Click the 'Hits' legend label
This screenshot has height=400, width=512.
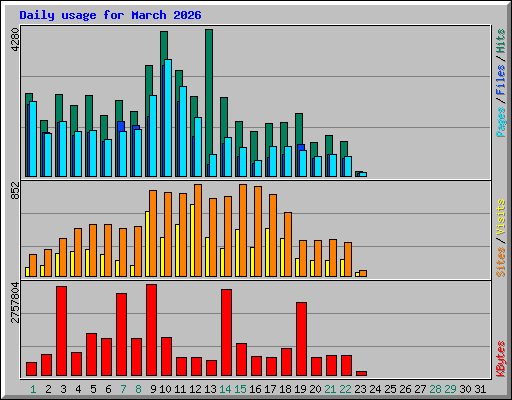pos(501,41)
